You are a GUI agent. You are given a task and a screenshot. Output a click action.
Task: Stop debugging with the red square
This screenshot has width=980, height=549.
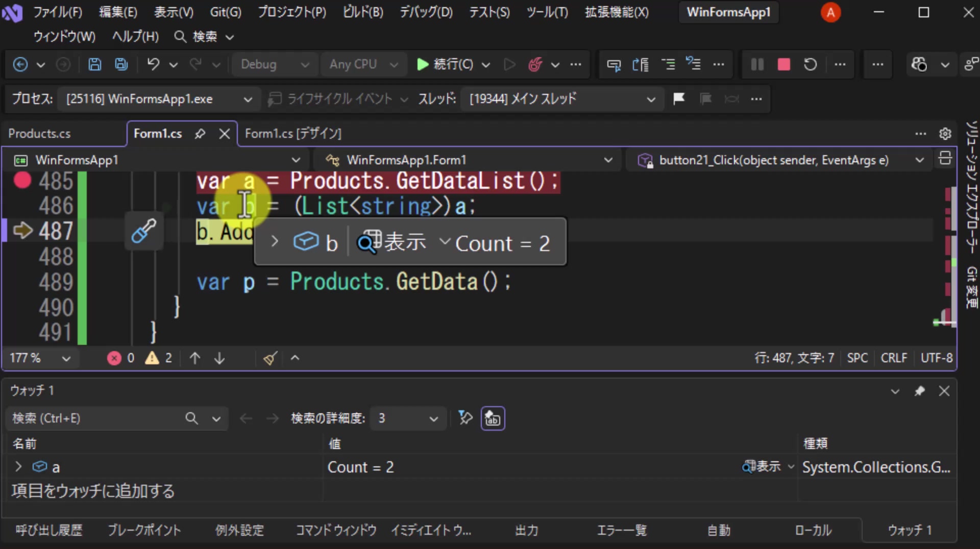pos(783,64)
